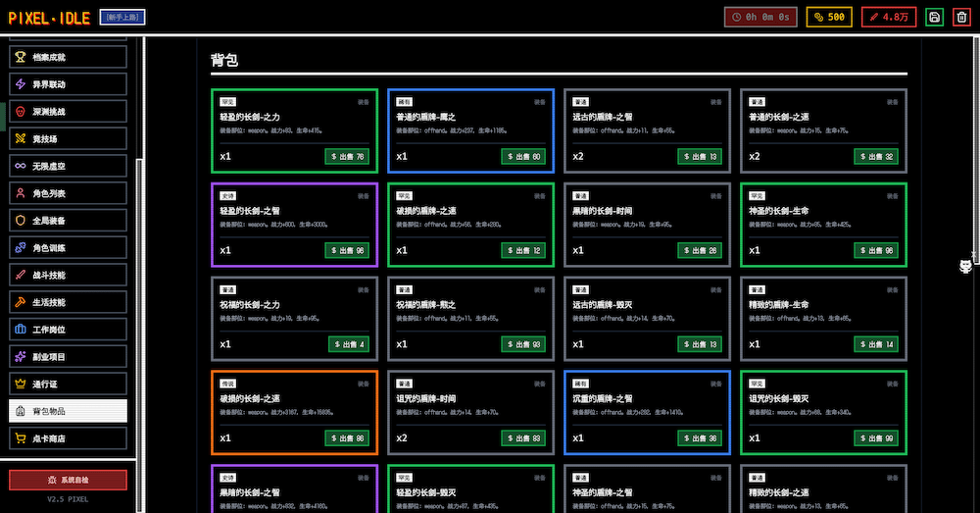The width and height of the screenshot is (980, 513).
Task: Open 档案成就 with the trophy icon
Action: 68,57
